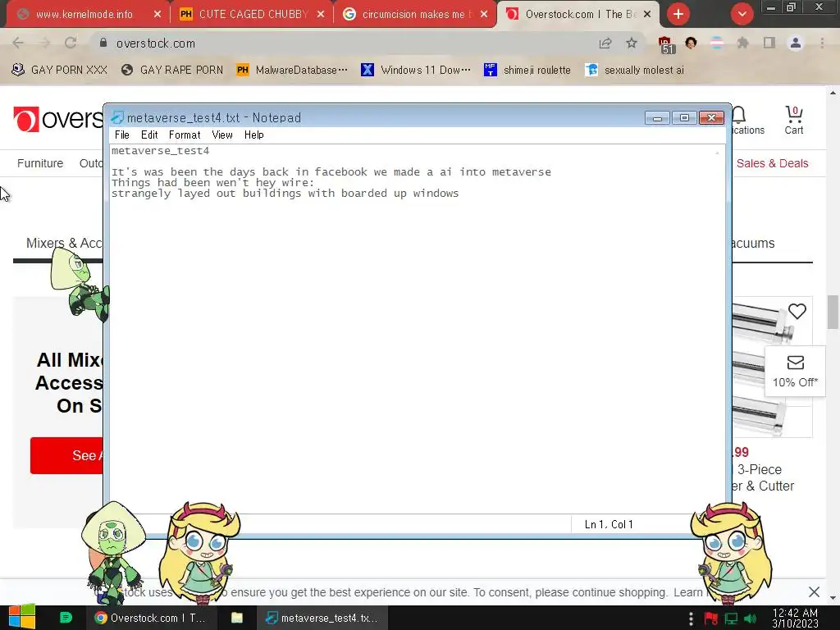The width and height of the screenshot is (840, 630).
Task: Open Notepad Help menu
Action: (254, 135)
